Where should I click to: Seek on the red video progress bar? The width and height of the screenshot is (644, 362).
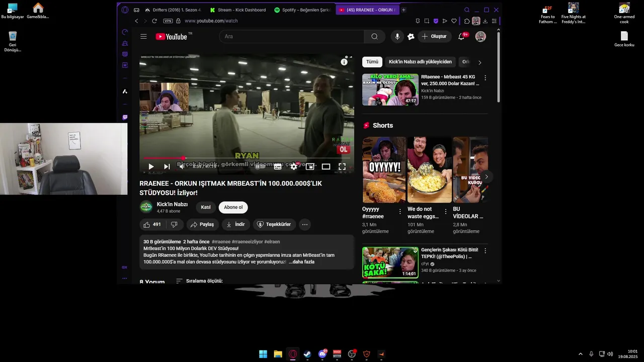point(247,158)
